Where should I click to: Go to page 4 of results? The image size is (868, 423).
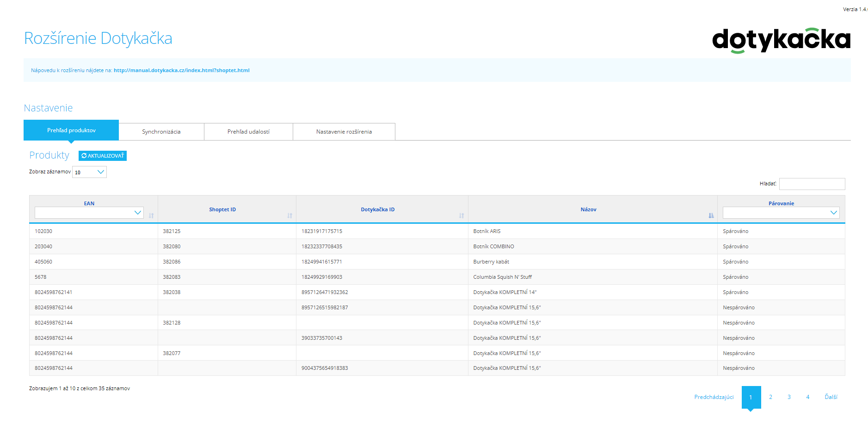click(808, 397)
